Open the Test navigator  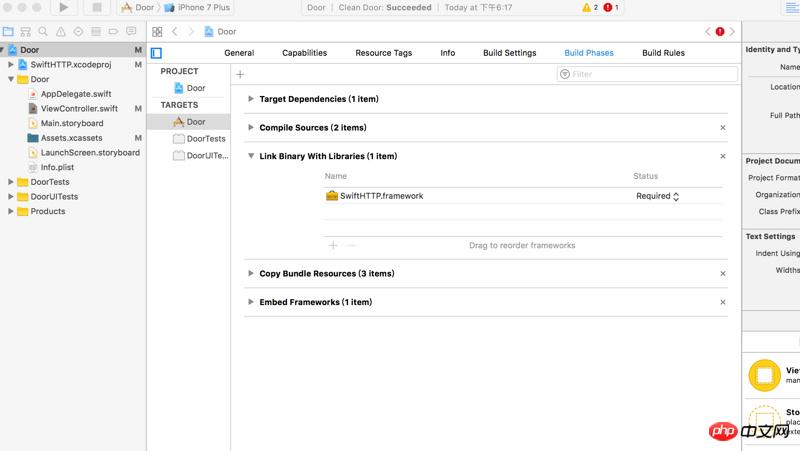pos(78,32)
